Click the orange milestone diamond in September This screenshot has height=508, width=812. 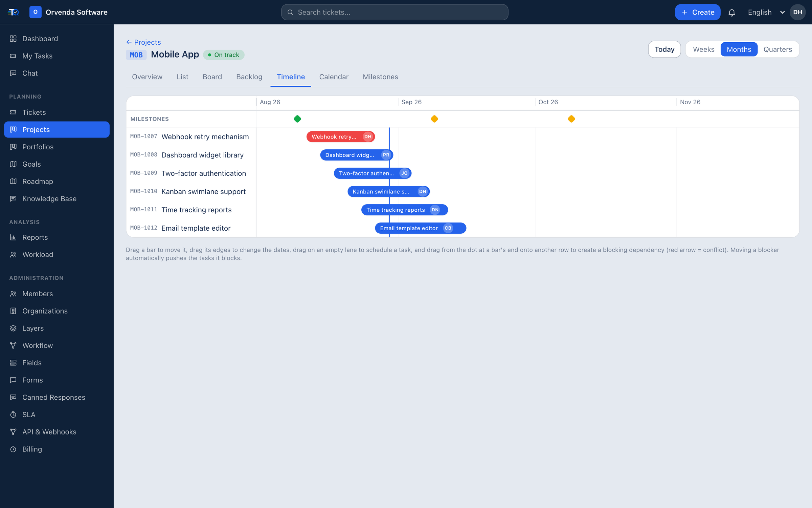434,119
